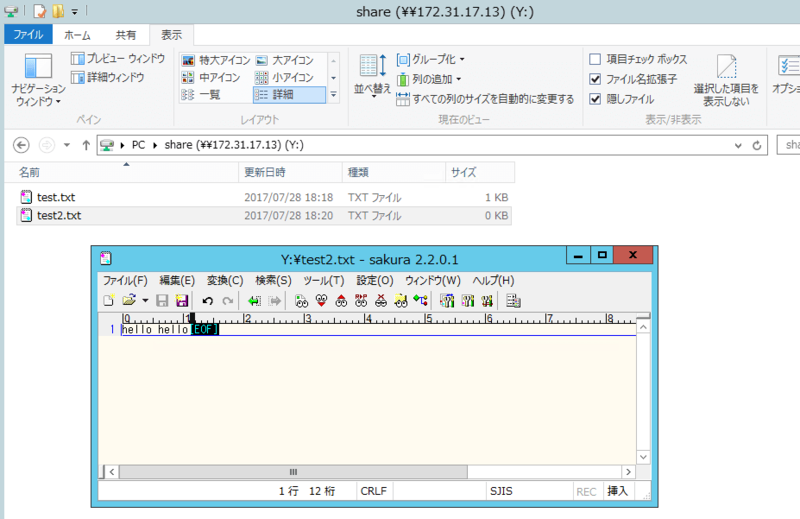This screenshot has height=519, width=800.
Task: Click the gray right jump-forward arrow icon
Action: (x=274, y=301)
